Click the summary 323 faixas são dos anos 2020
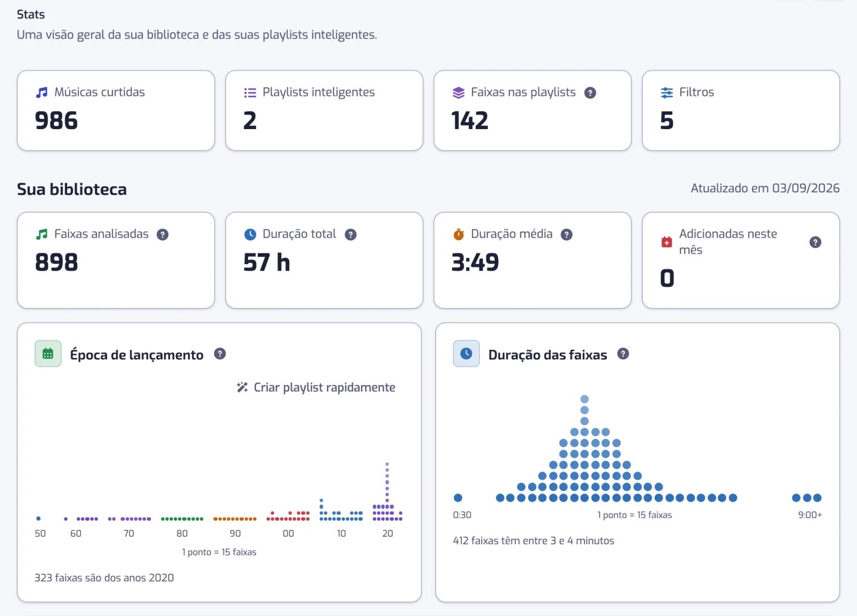 coord(104,577)
